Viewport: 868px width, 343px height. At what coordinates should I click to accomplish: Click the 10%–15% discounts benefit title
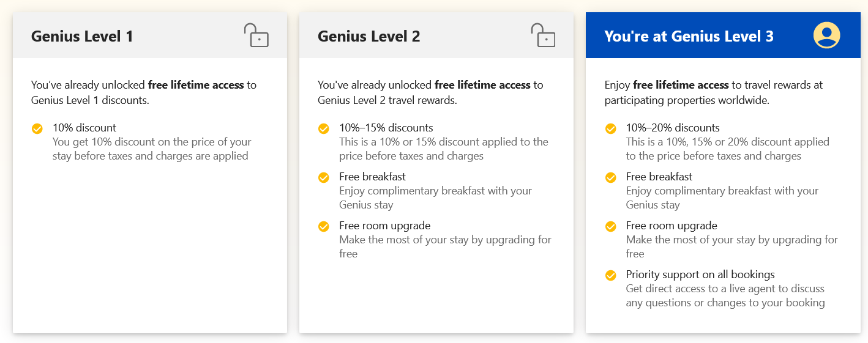[x=386, y=128]
